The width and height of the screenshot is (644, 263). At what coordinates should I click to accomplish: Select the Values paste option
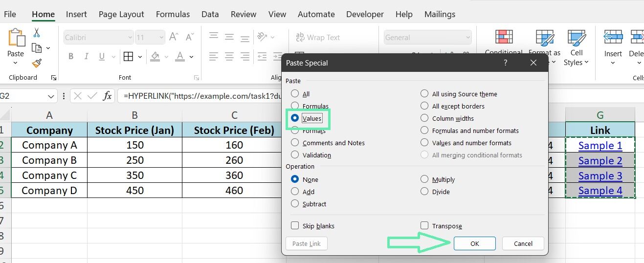pos(294,118)
